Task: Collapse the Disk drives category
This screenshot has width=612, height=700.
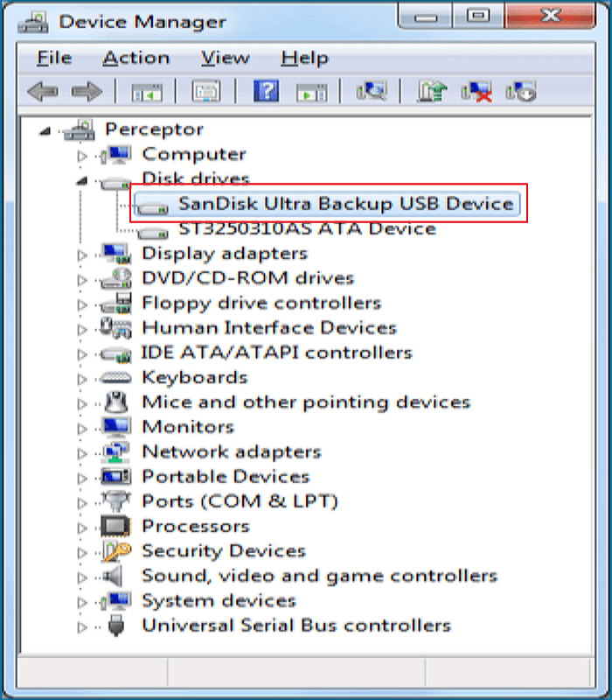Action: click(82, 180)
